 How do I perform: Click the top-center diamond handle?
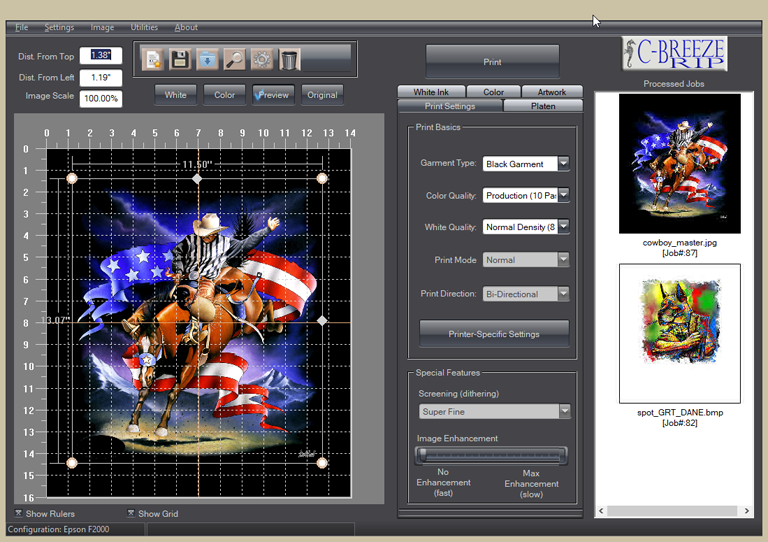(x=197, y=179)
